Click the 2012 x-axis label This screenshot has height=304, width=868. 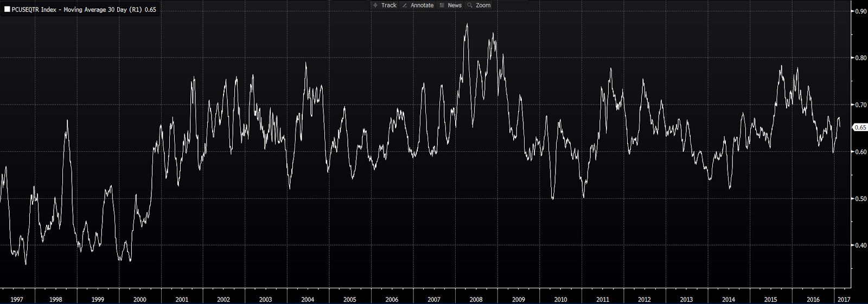(644, 299)
